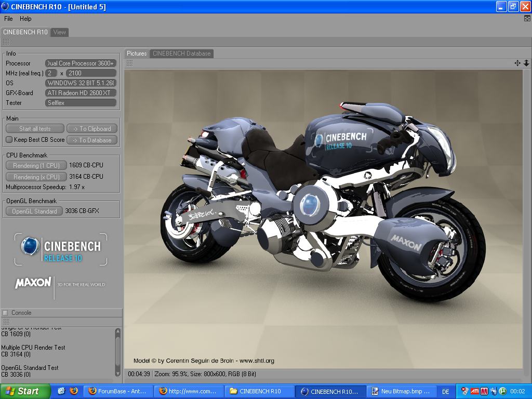Viewport: 532px width, 399px height.
Task: Click Zoom: 95.9% status bar text
Action: 171,374
